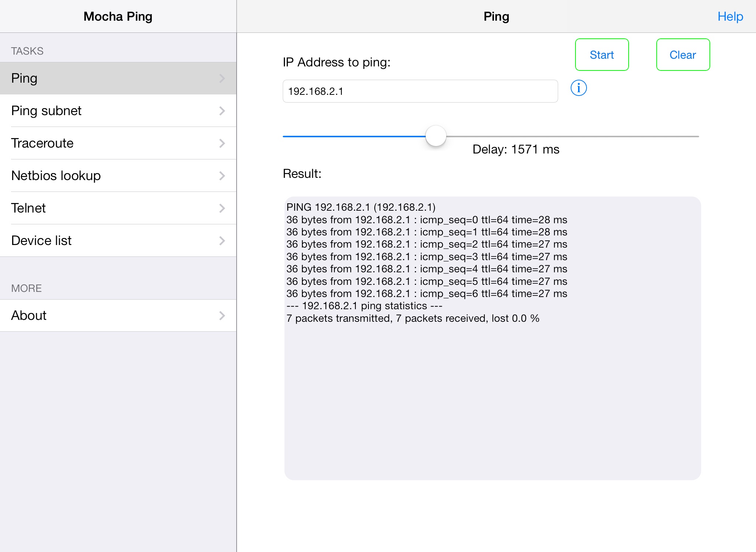The height and width of the screenshot is (552, 756).
Task: Click the 'PING 192.168.2.1' header line
Action: pyautogui.click(x=361, y=207)
